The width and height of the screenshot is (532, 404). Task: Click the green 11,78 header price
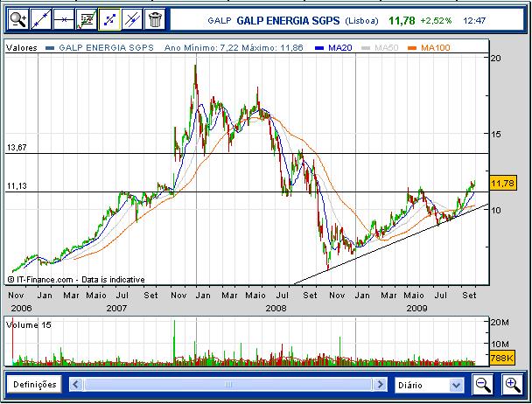(x=402, y=21)
